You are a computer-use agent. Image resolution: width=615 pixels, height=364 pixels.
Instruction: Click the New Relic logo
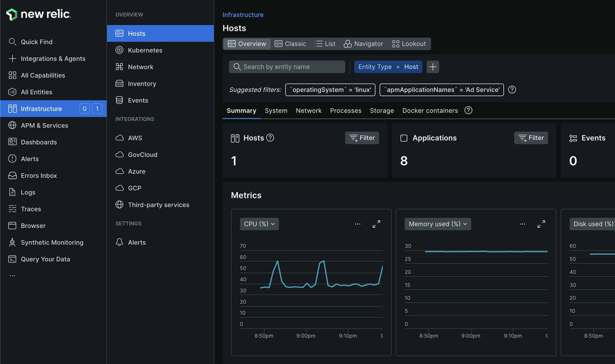point(38,14)
